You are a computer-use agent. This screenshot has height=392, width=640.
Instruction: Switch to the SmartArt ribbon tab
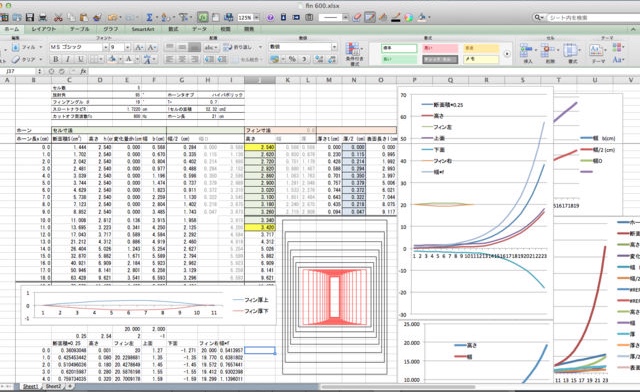pyautogui.click(x=142, y=29)
